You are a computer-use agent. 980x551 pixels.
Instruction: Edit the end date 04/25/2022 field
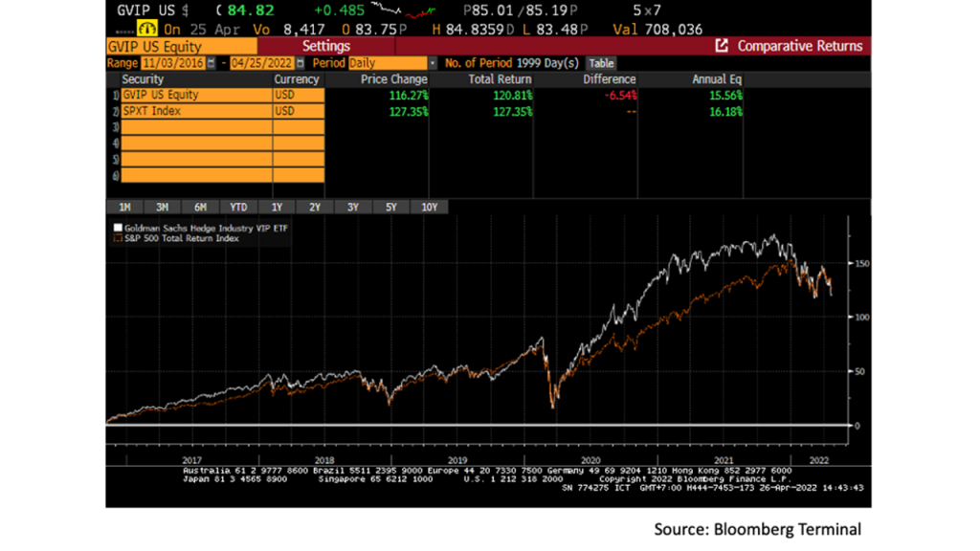point(262,63)
